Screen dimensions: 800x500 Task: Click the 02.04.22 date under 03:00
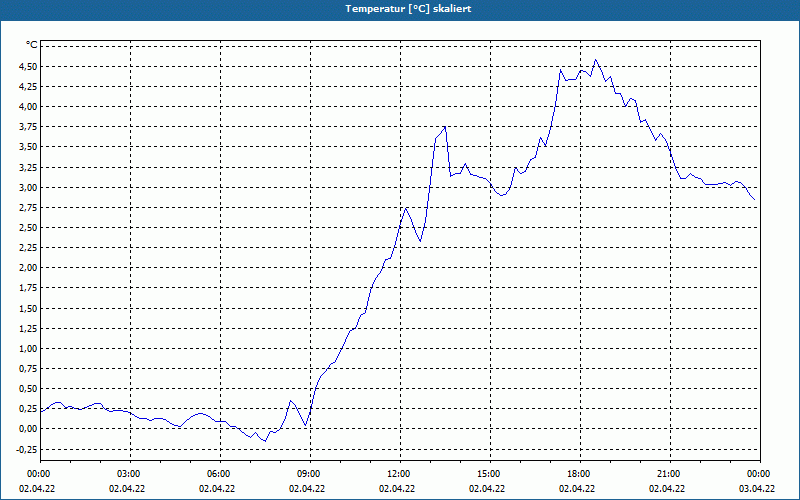[127, 489]
